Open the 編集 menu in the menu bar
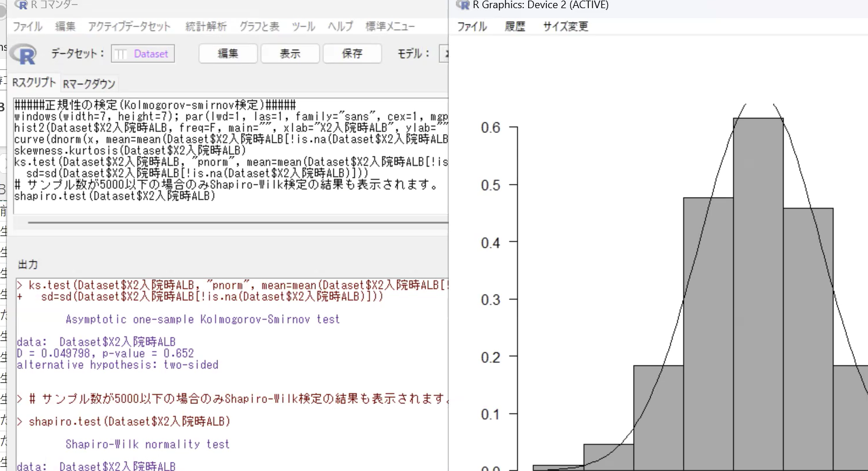This screenshot has width=868, height=471. tap(65, 27)
